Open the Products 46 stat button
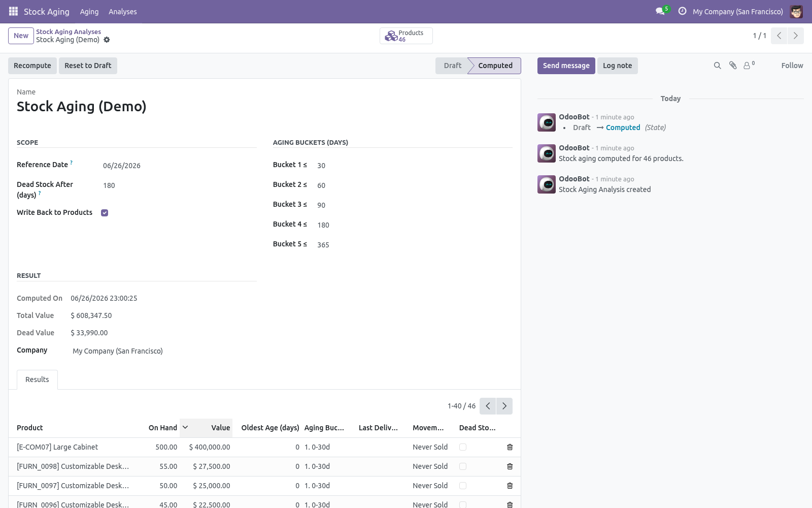This screenshot has height=508, width=812. click(406, 36)
